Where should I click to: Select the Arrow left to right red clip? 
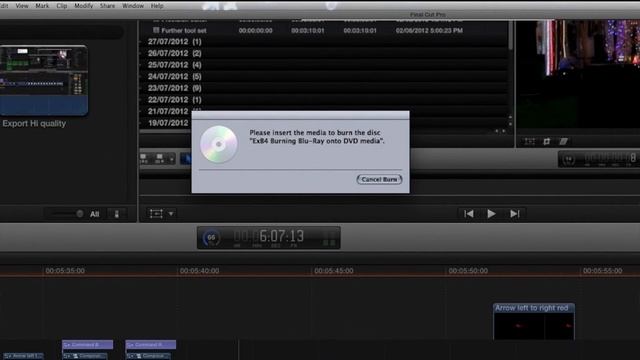tap(534, 322)
